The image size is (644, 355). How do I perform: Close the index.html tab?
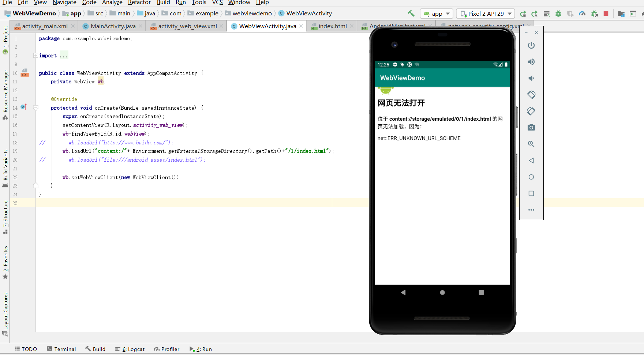click(352, 26)
